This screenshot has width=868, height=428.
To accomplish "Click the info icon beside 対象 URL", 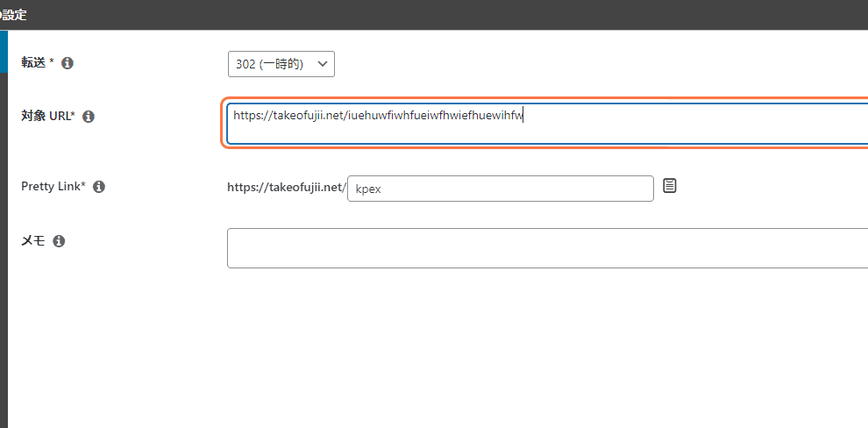I will (89, 117).
